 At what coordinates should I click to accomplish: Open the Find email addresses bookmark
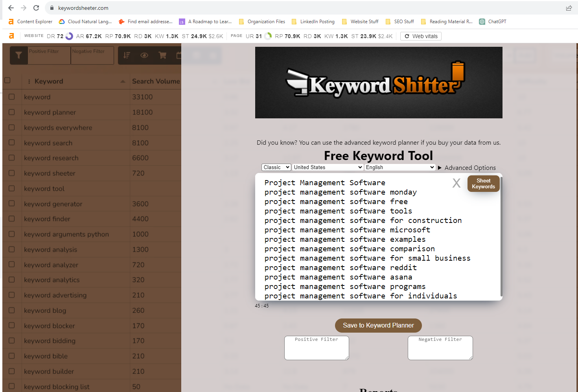145,22
